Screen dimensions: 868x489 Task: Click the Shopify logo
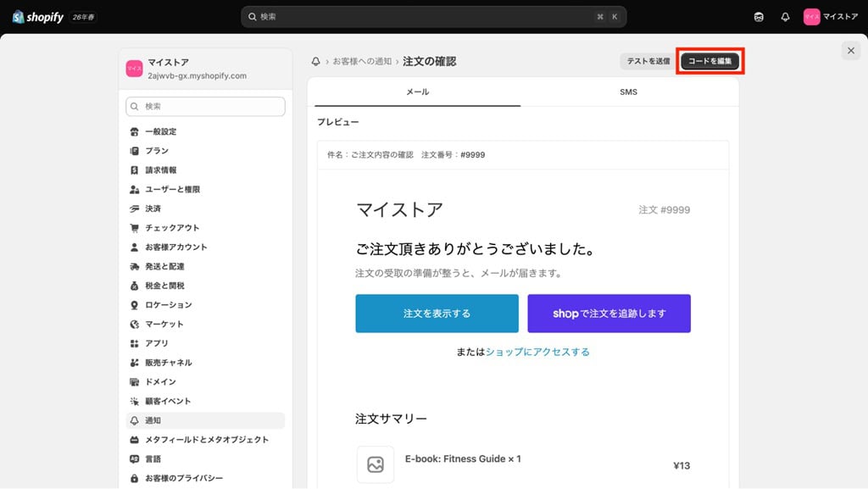(x=37, y=17)
